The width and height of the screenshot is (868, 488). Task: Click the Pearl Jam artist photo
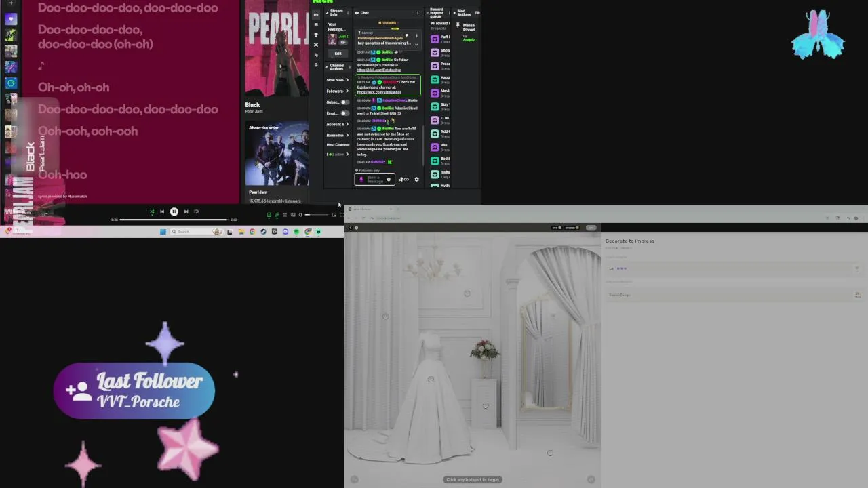(277, 154)
